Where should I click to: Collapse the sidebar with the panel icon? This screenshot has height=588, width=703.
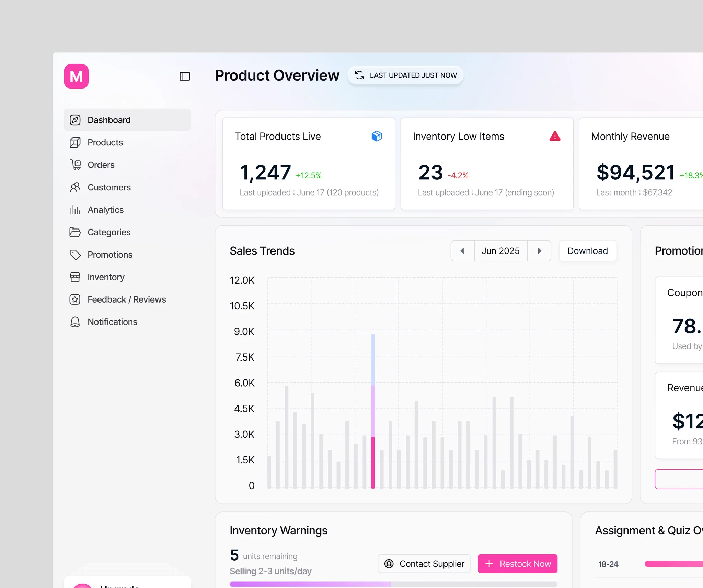[185, 76]
